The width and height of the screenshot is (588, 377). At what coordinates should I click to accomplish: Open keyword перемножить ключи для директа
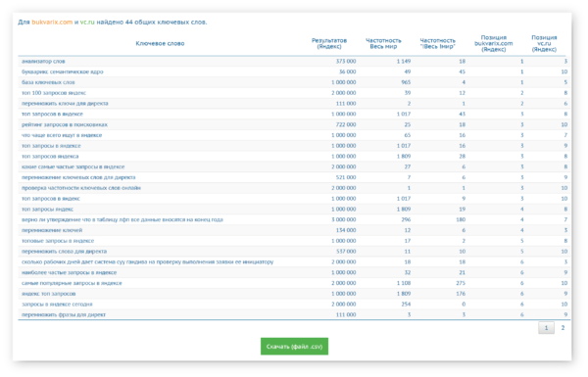[65, 104]
